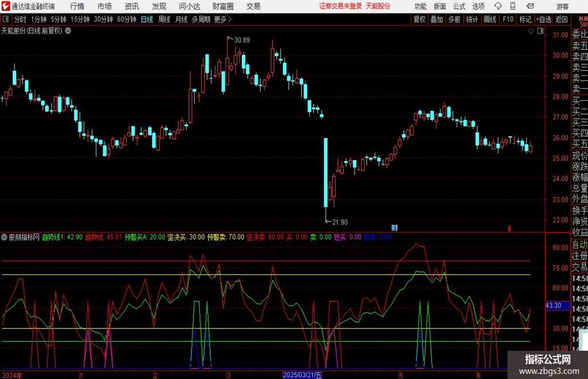Click the 游客 user label
588x379 pixels.
click(562, 6)
